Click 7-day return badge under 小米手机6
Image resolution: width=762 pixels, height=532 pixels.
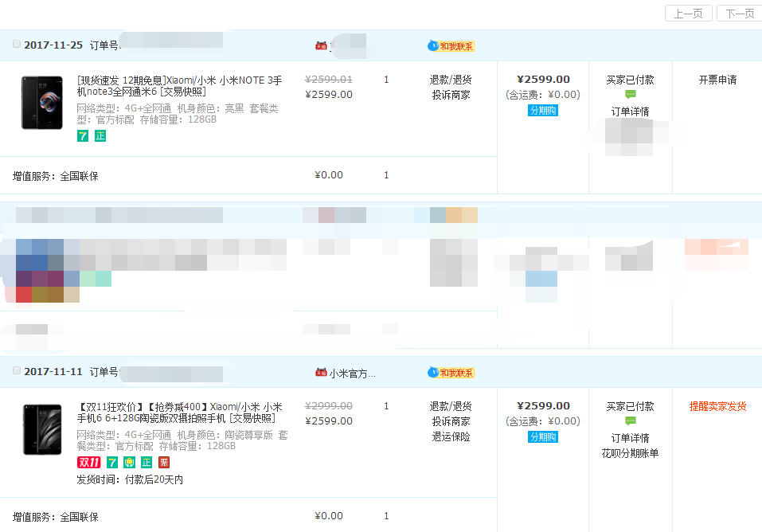112,462
